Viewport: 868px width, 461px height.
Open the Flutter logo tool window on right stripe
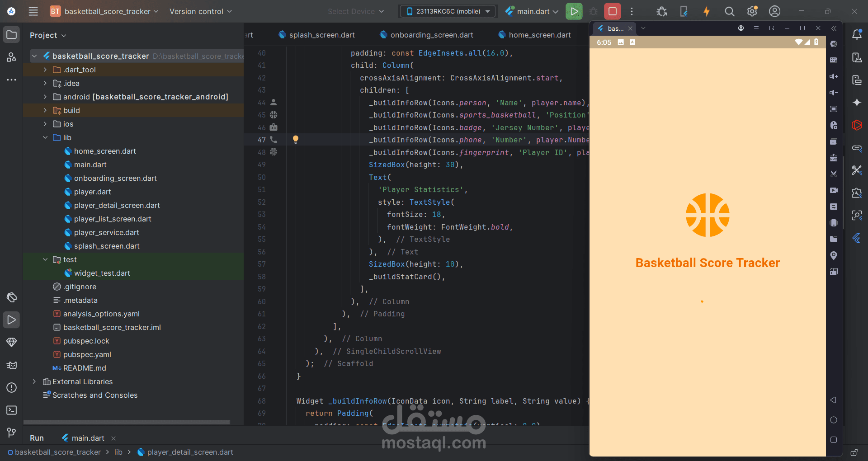857,238
